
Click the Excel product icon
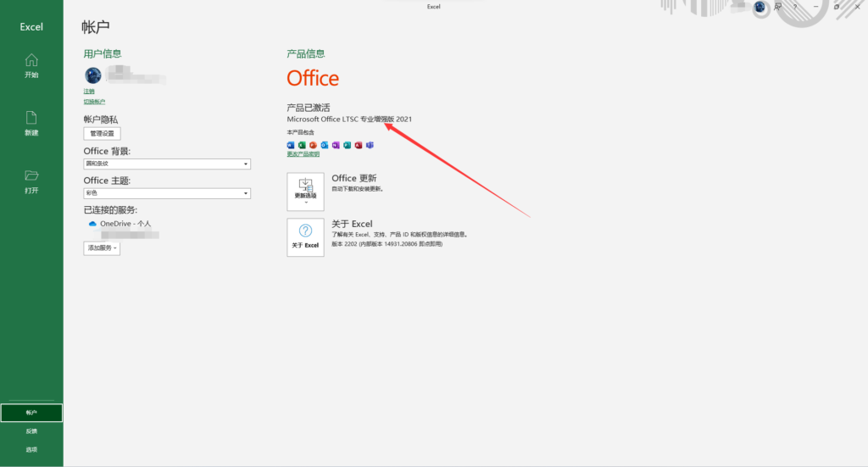pos(302,145)
